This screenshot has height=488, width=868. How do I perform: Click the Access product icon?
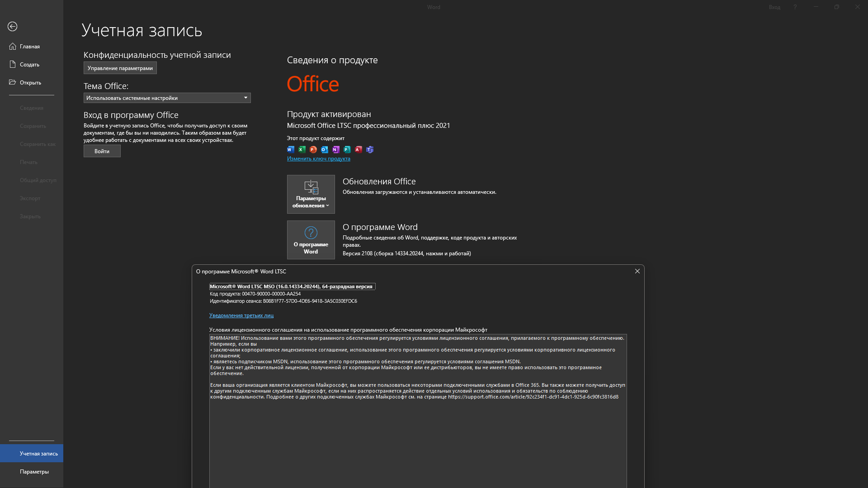(359, 150)
